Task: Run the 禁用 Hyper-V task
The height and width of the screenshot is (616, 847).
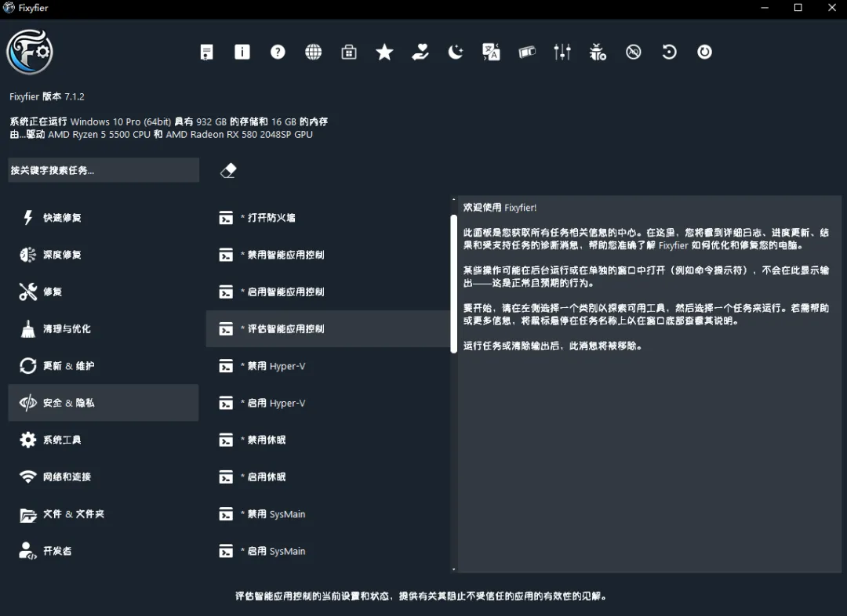Action: click(327, 365)
